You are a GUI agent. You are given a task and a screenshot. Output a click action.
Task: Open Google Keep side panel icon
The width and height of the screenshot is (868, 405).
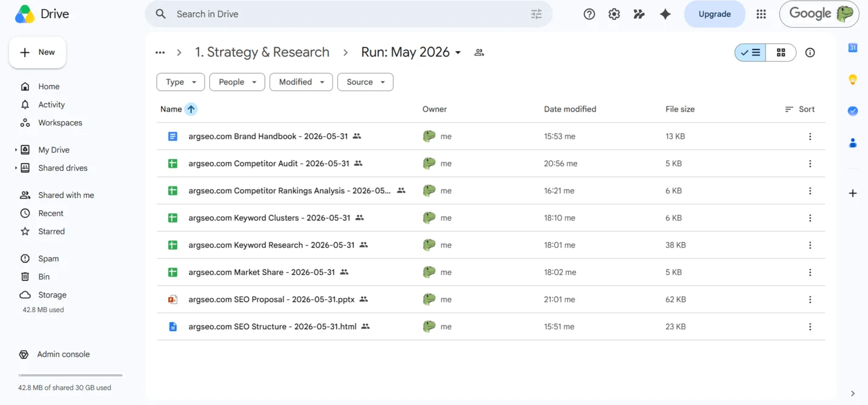point(853,79)
